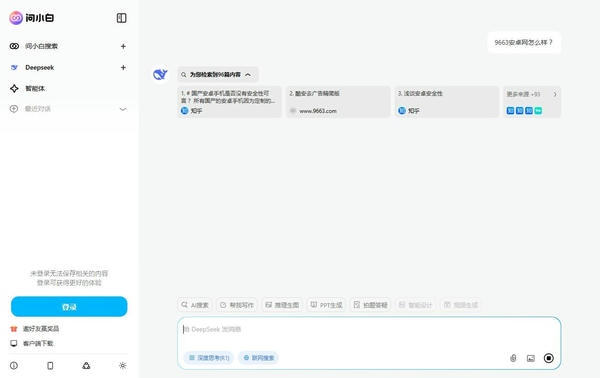Start new chat via plus beside 问小白搜索

pos(123,46)
